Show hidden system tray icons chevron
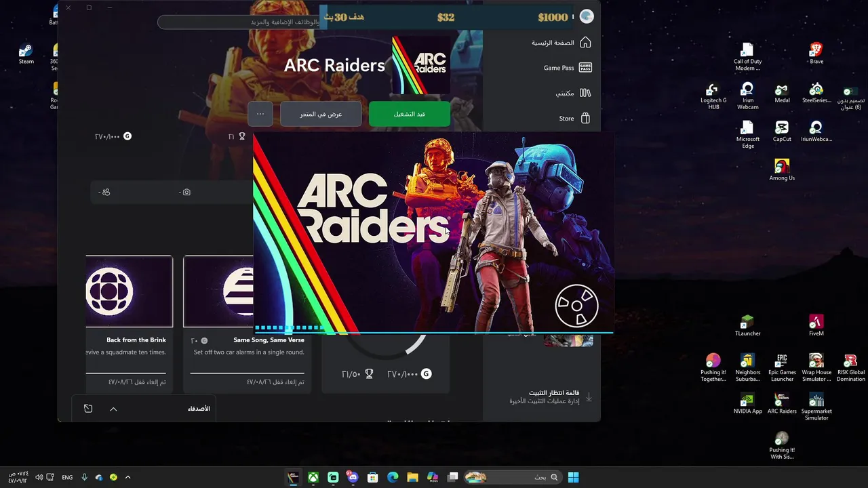Viewport: 868px width, 488px height. [x=127, y=477]
